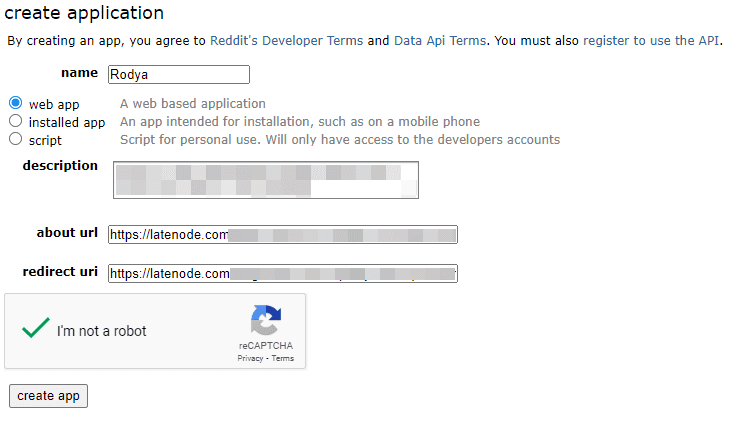Click the reCAPTCHA logo icon
Screen dimensions: 737x422
click(x=265, y=322)
